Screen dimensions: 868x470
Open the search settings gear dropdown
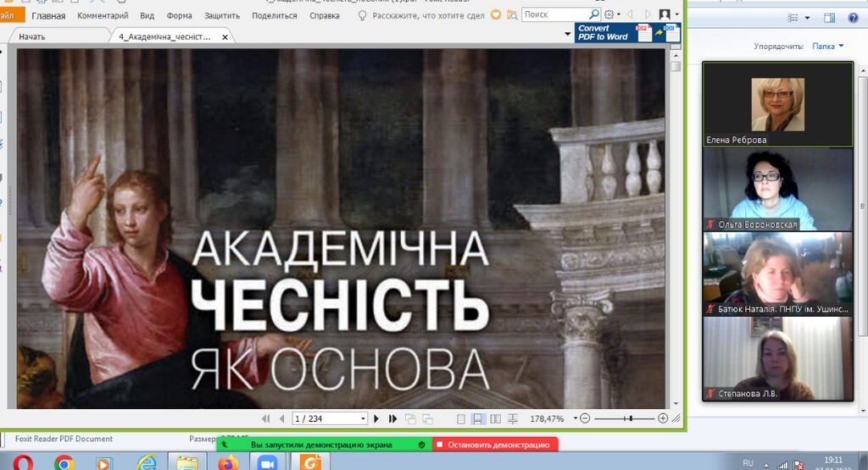(x=612, y=14)
